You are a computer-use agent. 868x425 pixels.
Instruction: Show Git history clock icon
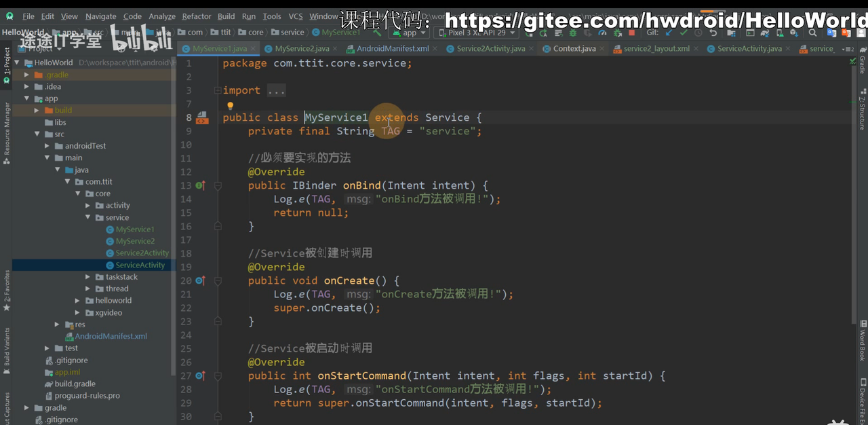coord(698,33)
